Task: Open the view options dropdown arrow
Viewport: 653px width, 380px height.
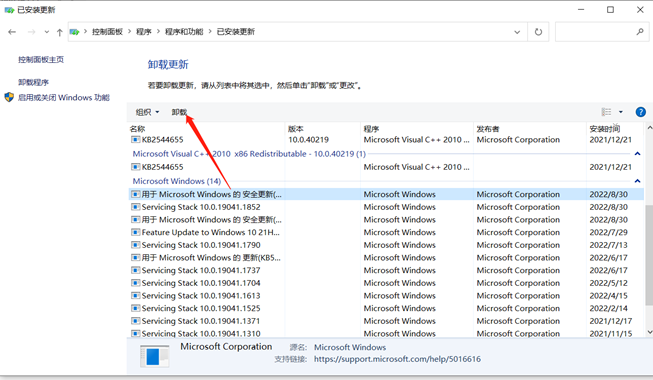Action: (621, 112)
